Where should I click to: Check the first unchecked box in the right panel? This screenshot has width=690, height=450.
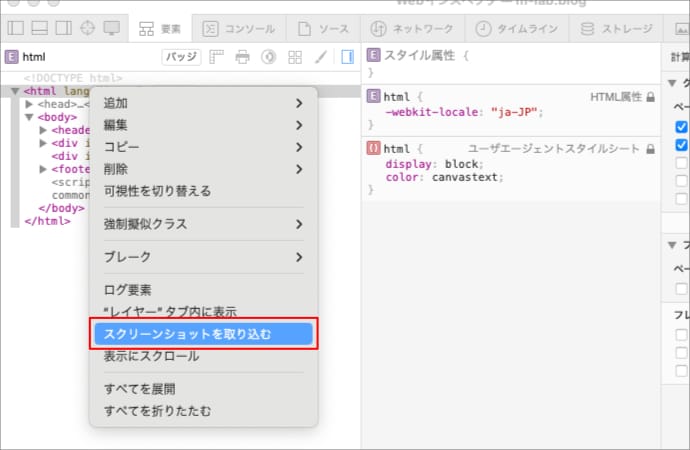tap(681, 163)
